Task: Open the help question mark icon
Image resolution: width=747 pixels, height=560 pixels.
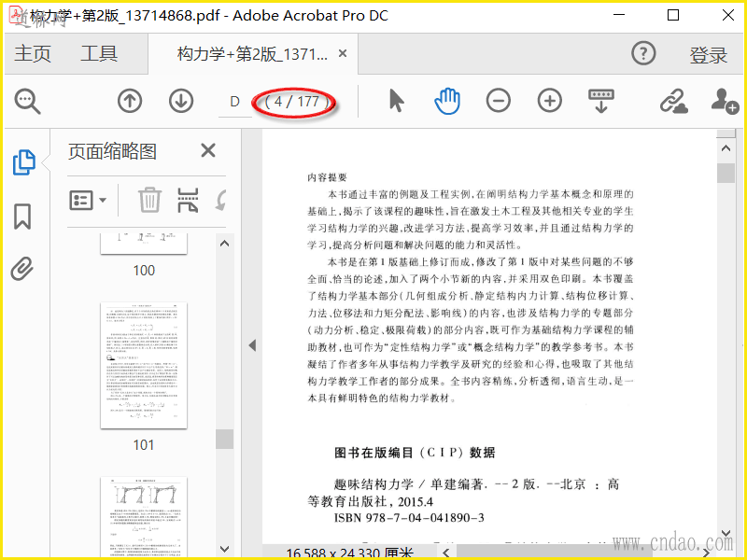Action: [x=643, y=53]
